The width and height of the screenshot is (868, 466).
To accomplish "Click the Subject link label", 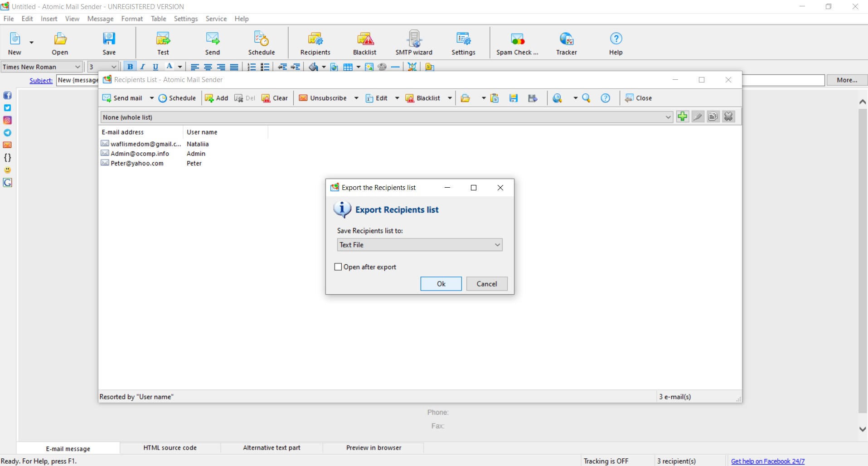I will coord(41,80).
